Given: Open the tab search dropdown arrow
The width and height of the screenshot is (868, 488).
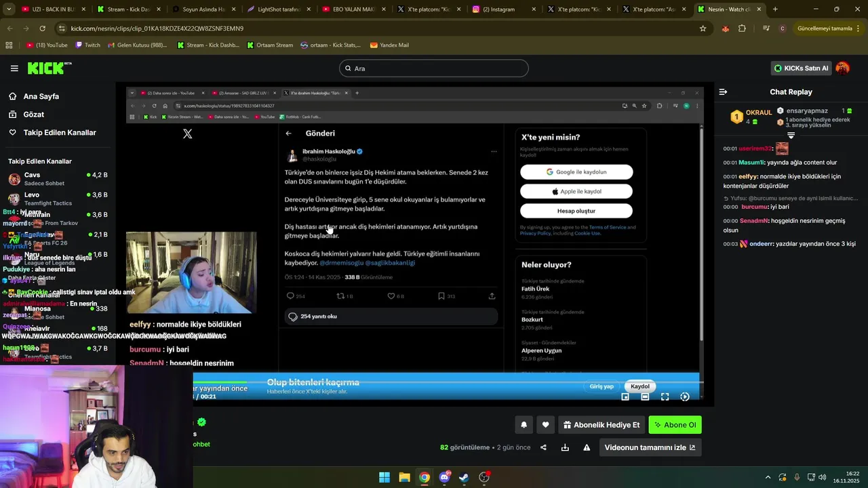Looking at the screenshot, I should click(x=9, y=9).
